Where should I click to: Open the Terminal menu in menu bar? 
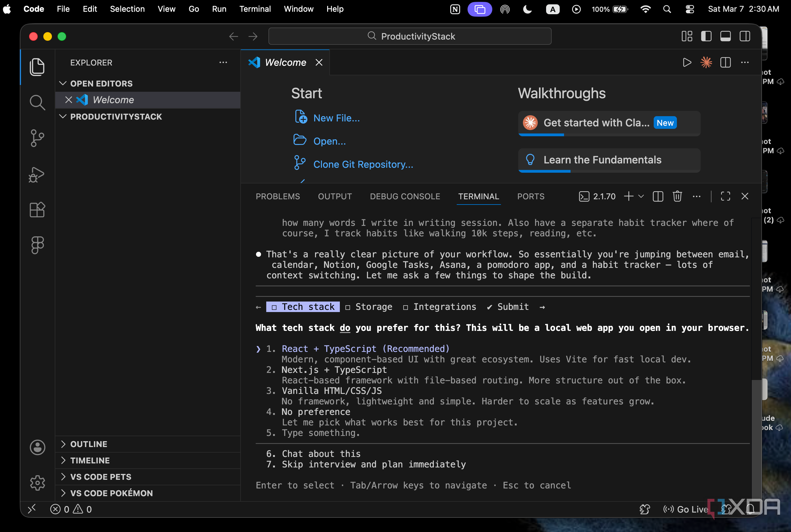pos(255,9)
